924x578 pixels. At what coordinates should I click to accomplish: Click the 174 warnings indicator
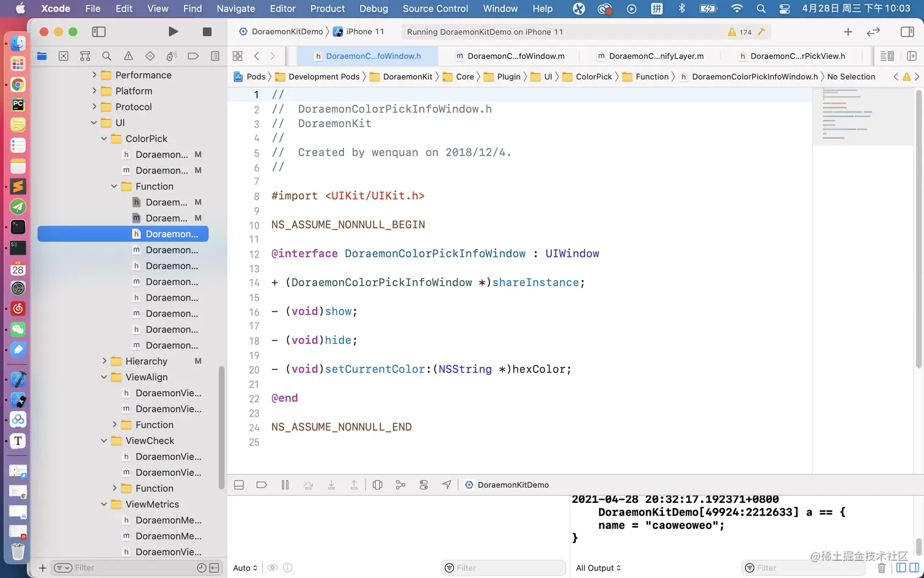pos(739,32)
